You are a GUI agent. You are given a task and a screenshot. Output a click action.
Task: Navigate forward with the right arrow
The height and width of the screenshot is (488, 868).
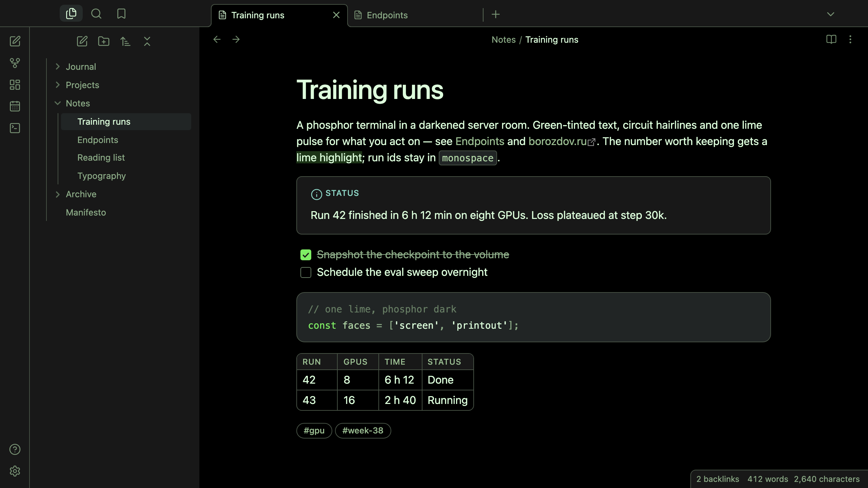pos(236,40)
